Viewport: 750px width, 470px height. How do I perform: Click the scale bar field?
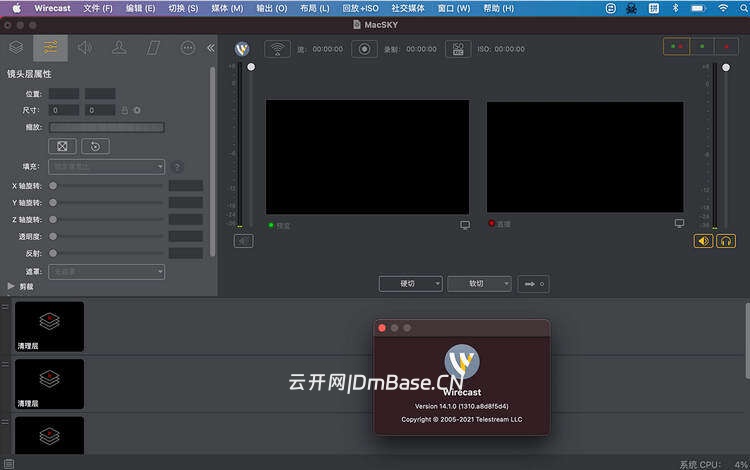coord(107,127)
